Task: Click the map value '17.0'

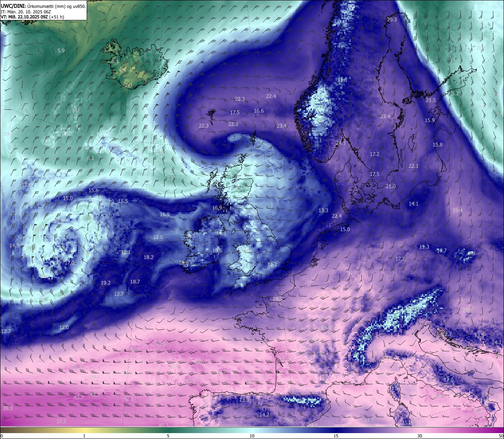Action: [69, 263]
